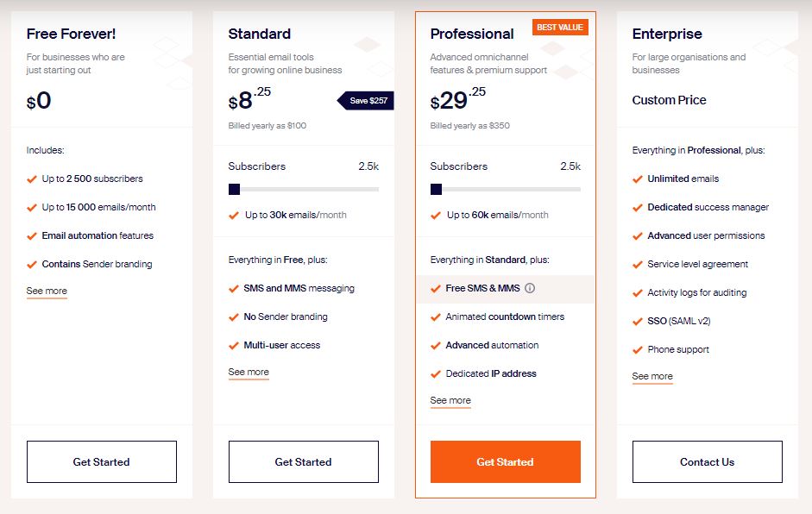Image resolution: width=812 pixels, height=514 pixels.
Task: Click the Contact Us button
Action: [x=708, y=462]
